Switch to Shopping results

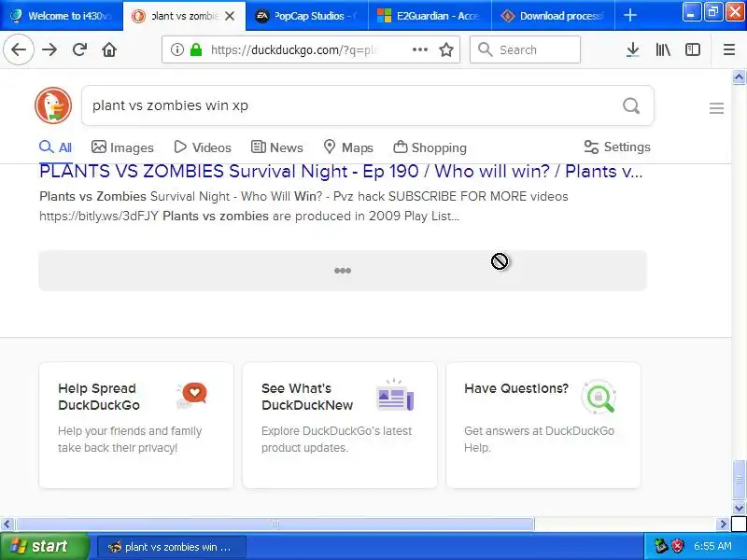[x=430, y=147]
